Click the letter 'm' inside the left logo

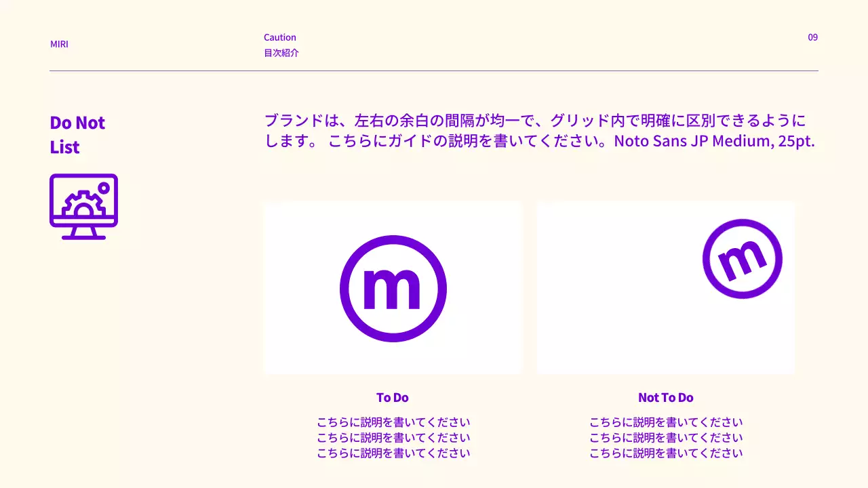point(393,290)
